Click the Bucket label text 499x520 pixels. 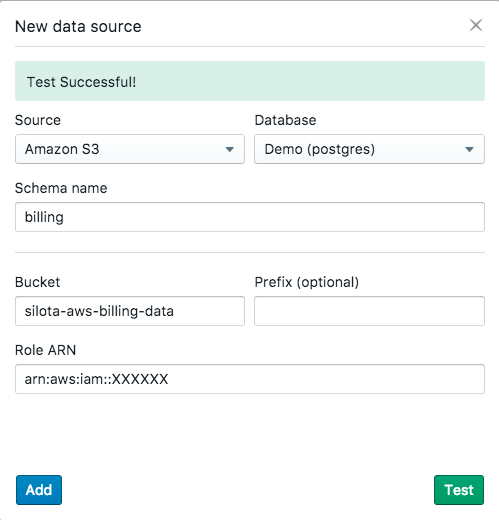(38, 282)
